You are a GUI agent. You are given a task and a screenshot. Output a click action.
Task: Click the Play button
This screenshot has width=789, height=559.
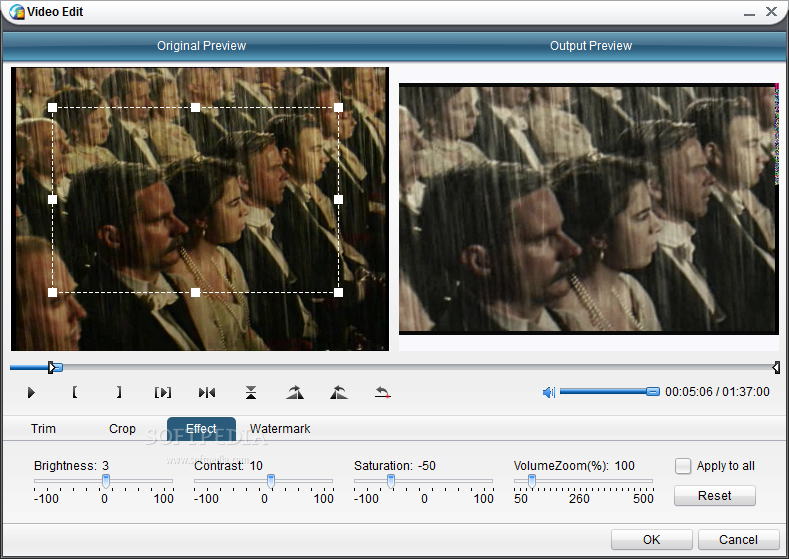31,392
